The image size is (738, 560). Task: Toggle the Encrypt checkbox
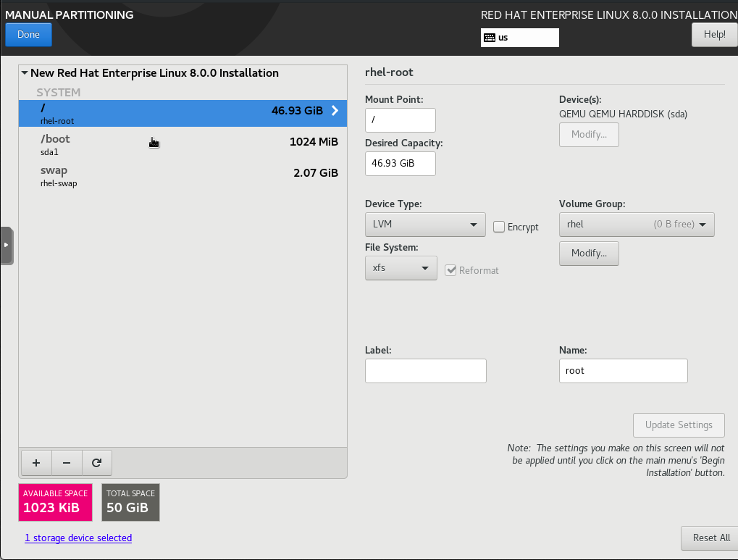point(499,227)
